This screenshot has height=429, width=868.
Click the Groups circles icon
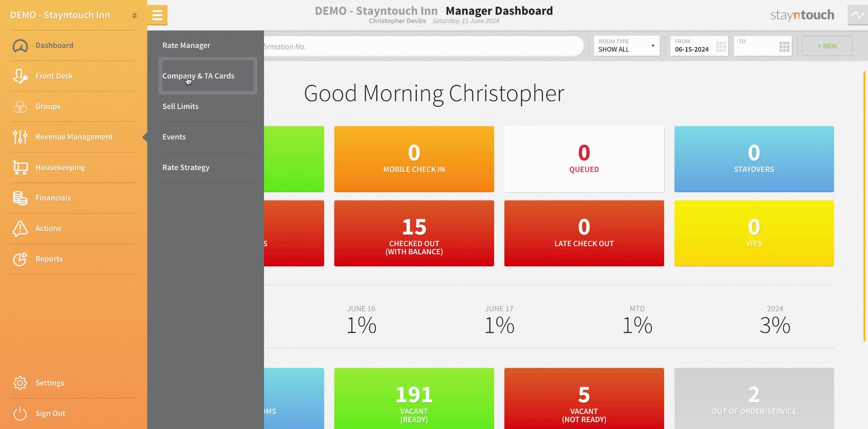point(20,107)
